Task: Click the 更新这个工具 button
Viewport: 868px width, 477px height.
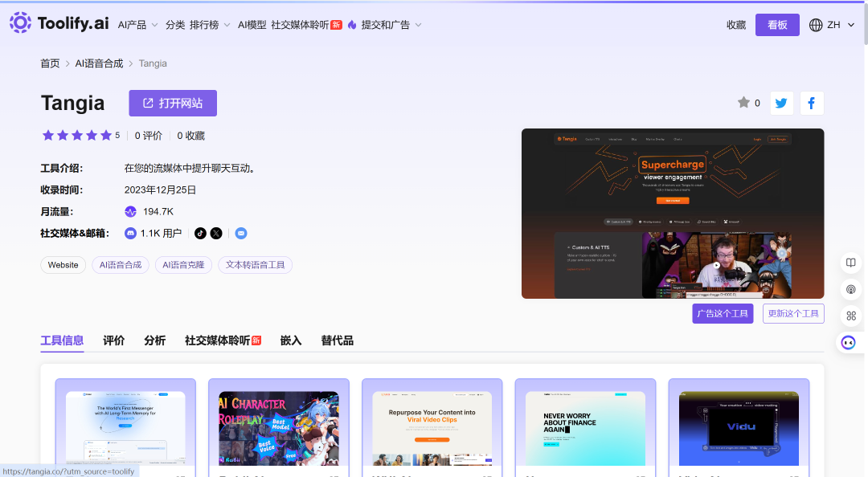Action: 793,314
